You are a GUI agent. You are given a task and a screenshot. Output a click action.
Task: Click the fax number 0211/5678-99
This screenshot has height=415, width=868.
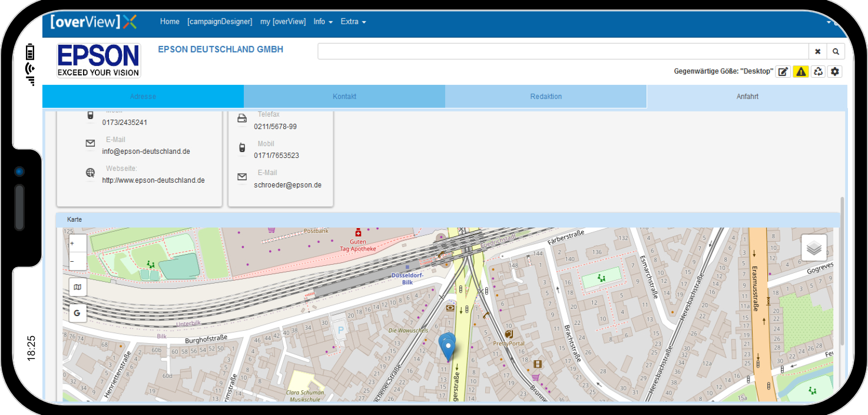(x=275, y=127)
